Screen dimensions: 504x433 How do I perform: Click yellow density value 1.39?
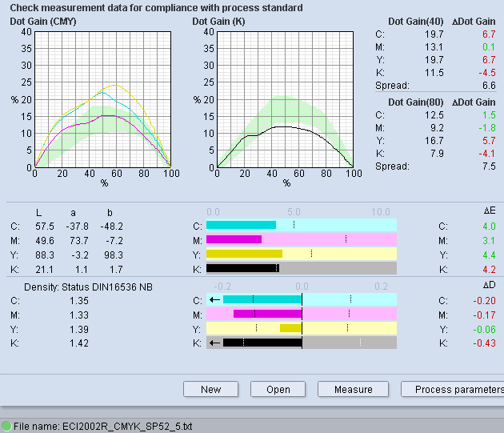(79, 330)
